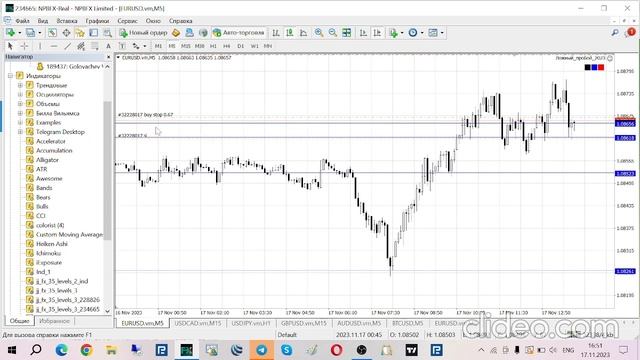The width and height of the screenshot is (640, 360).
Task: Select the Alligator indicator
Action: 47,160
